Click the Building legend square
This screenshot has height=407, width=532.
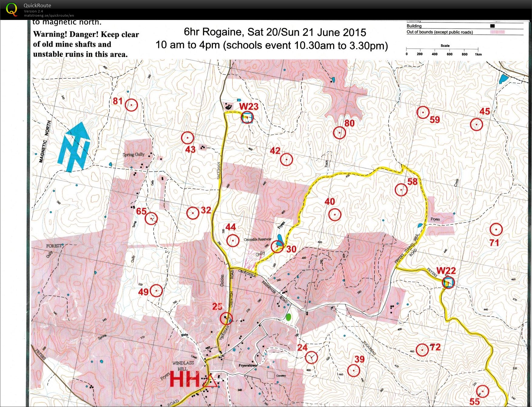tap(492, 26)
